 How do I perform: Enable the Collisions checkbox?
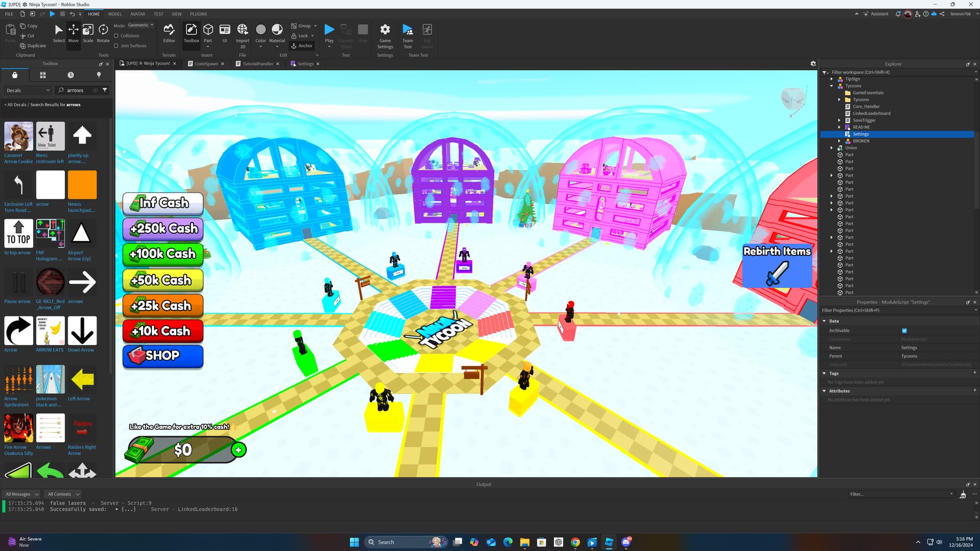[116, 36]
